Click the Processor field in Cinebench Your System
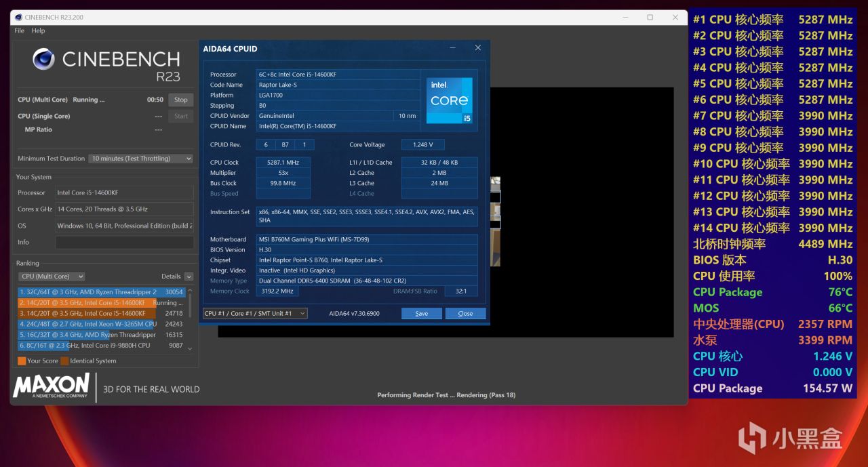868x467 pixels. tap(124, 193)
